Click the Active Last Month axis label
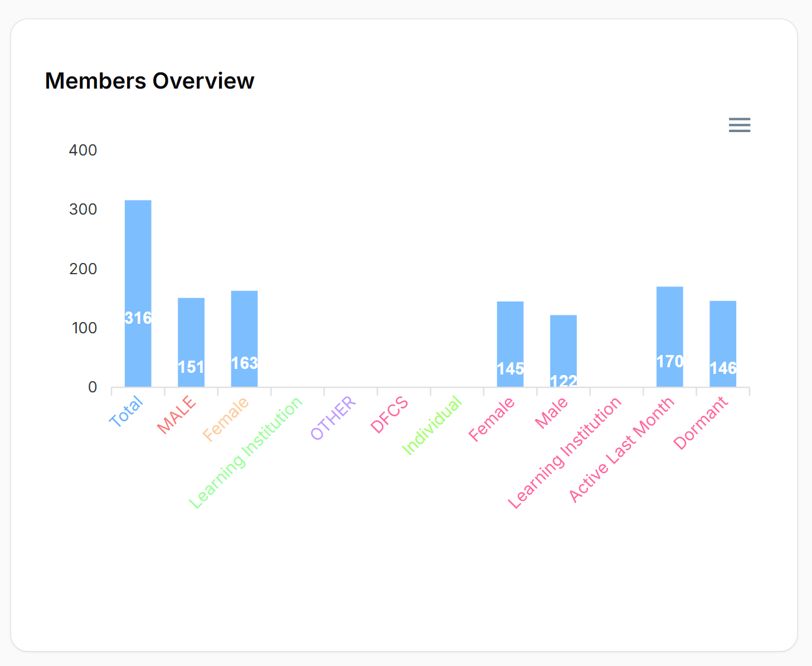Screen dimensions: 812x666 coord(621,450)
